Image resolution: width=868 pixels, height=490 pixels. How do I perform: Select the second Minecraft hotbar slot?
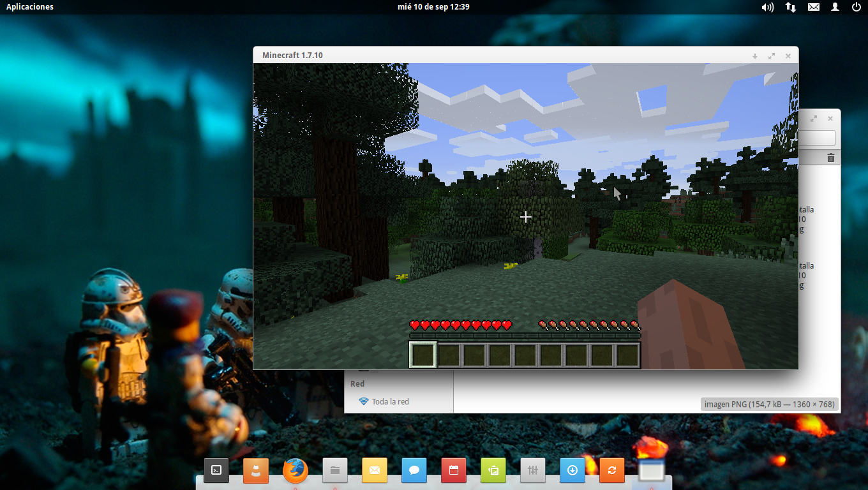[x=449, y=355]
